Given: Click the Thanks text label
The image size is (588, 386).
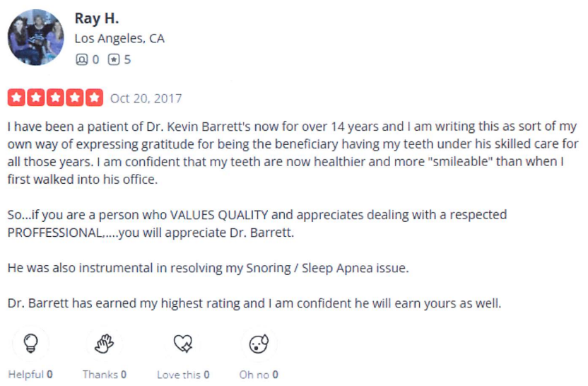Looking at the screenshot, I should pyautogui.click(x=100, y=375).
